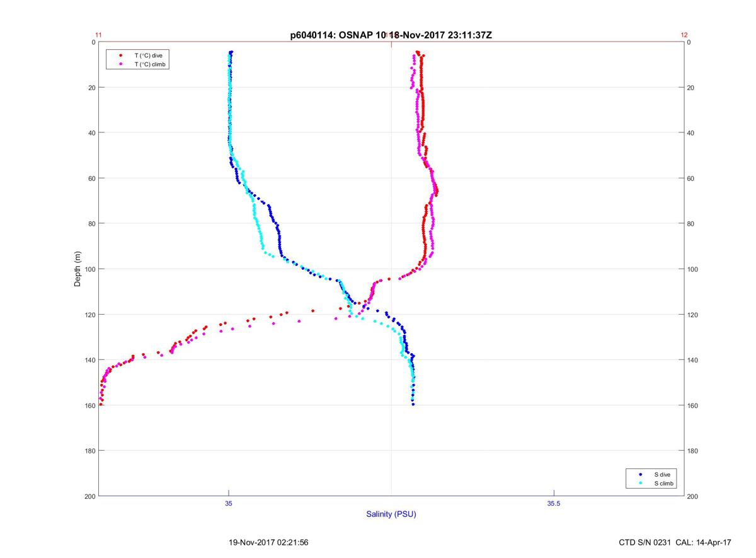Click the 'S climb' legend label
Screen dimensions: 756x558
(664, 484)
